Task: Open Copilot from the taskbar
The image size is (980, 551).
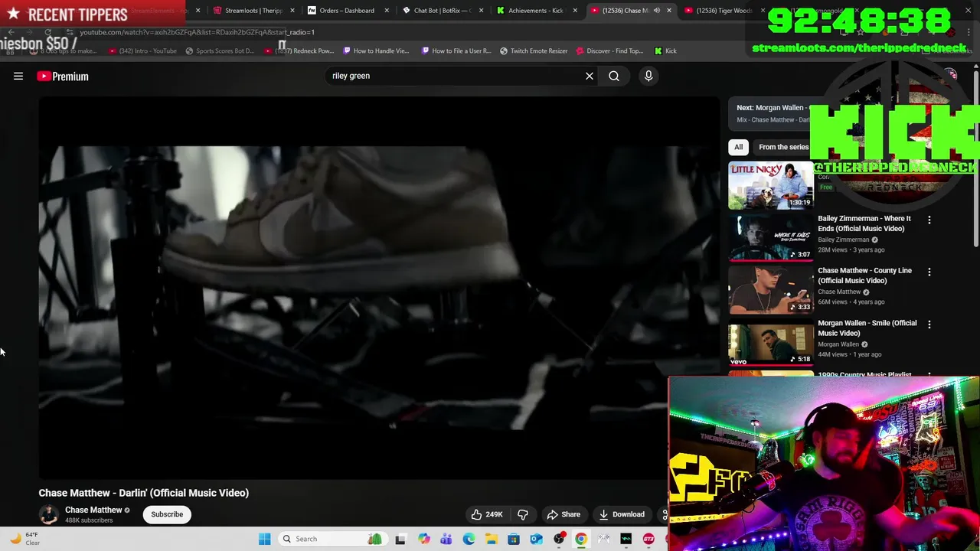Action: click(423, 539)
